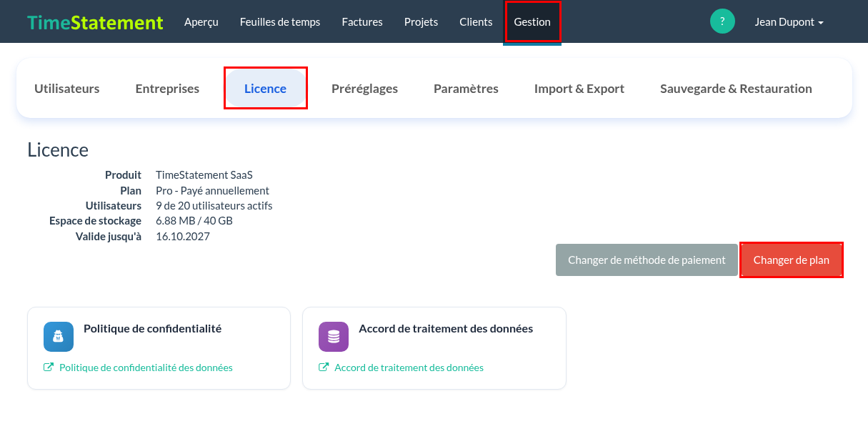The image size is (868, 424).
Task: Click the Espace de stockage label
Action: pos(96,221)
